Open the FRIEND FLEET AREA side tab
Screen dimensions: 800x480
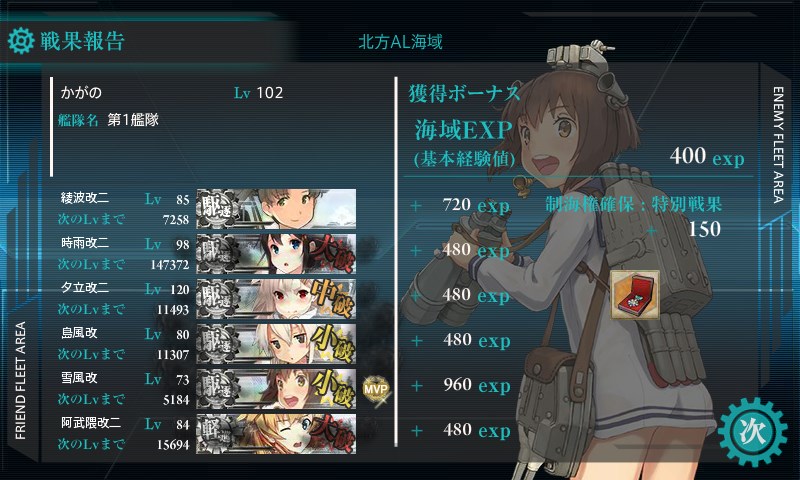[x=20, y=381]
